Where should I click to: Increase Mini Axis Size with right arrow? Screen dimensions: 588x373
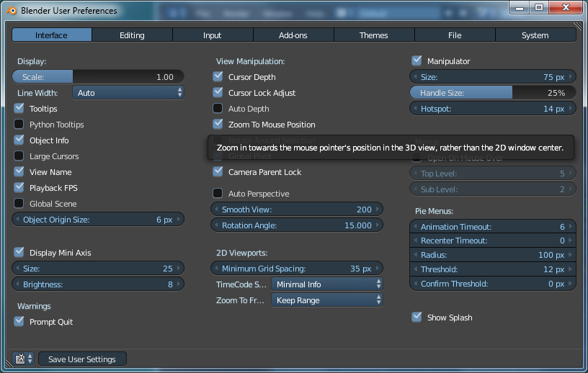point(179,269)
